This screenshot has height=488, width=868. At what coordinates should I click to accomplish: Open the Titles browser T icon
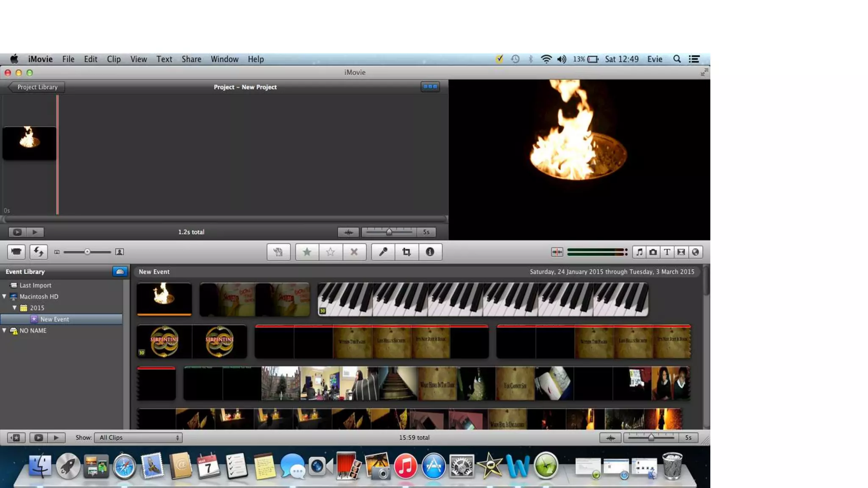coord(667,252)
